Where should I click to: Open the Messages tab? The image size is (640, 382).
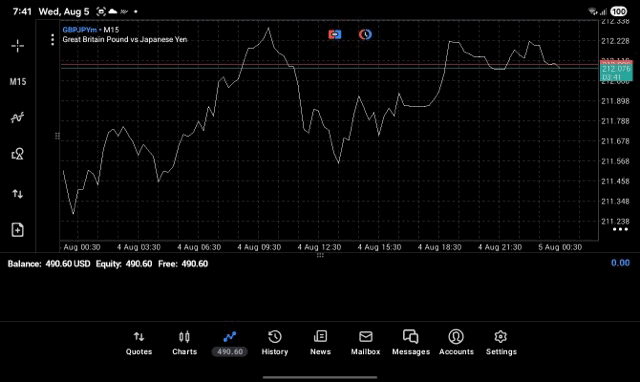coord(411,343)
